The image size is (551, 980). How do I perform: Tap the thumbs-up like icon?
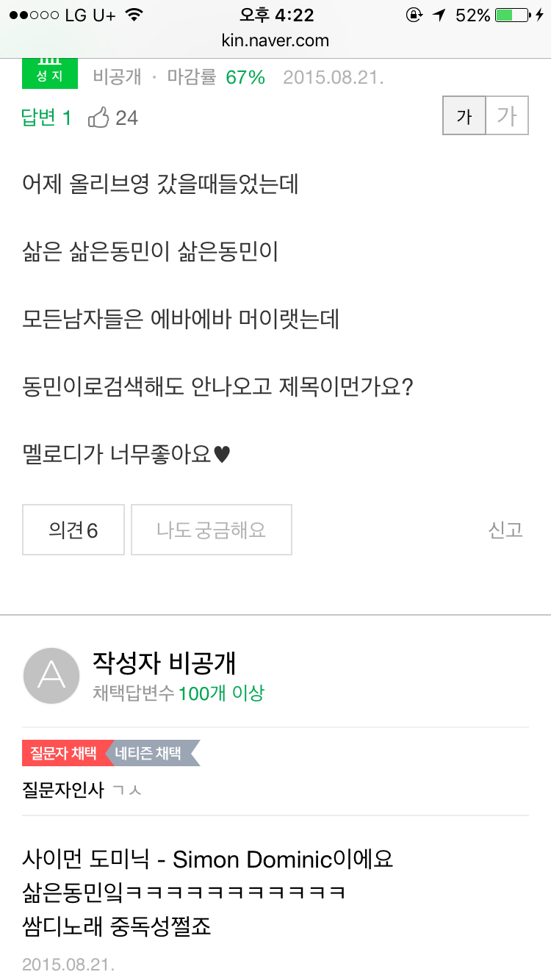point(98,118)
